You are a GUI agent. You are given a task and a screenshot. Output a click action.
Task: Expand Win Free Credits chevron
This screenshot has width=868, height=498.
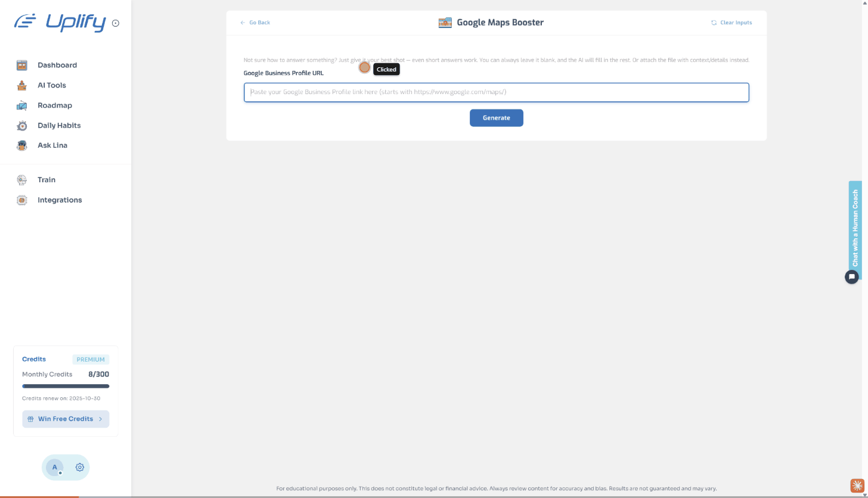click(101, 419)
